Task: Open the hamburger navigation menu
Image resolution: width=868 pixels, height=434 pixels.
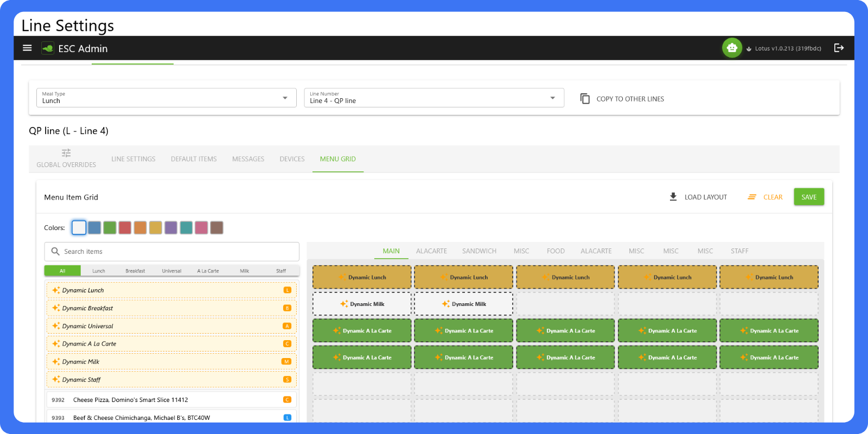Action: [x=27, y=48]
